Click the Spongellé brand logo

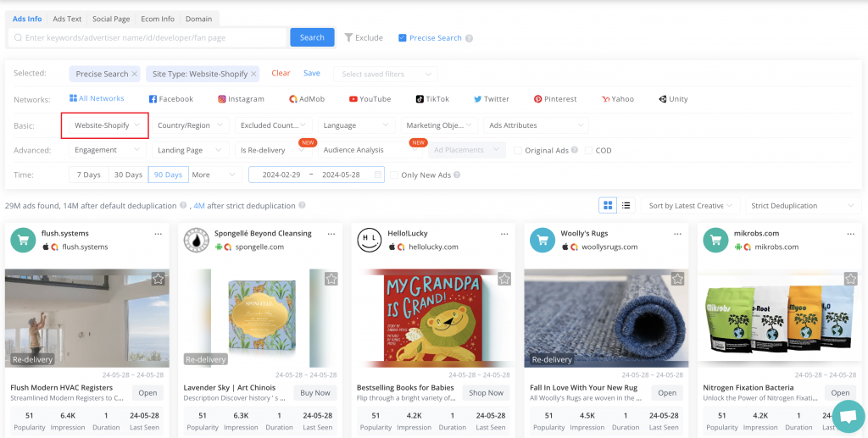click(x=197, y=240)
